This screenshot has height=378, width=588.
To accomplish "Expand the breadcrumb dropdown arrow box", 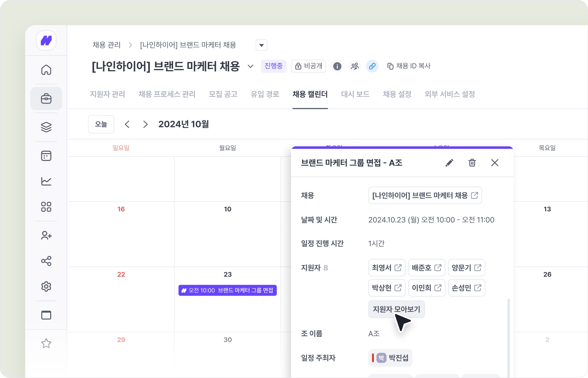I will pyautogui.click(x=262, y=45).
